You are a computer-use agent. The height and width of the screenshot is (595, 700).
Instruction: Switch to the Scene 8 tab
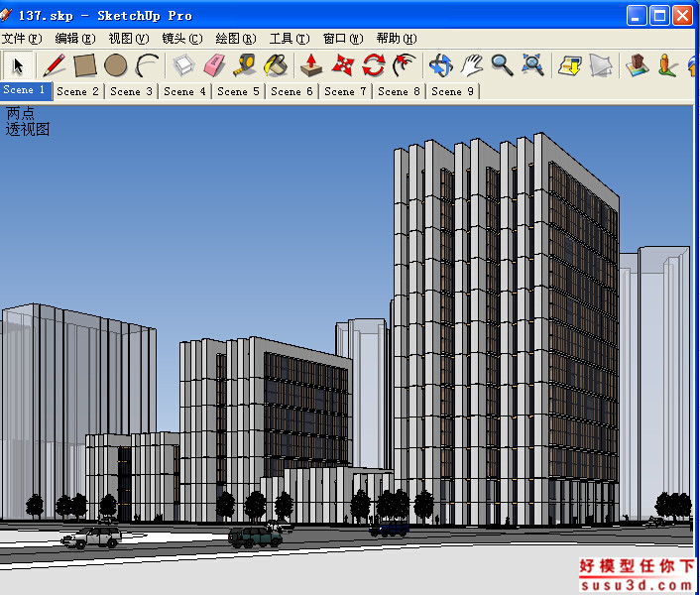(x=400, y=91)
